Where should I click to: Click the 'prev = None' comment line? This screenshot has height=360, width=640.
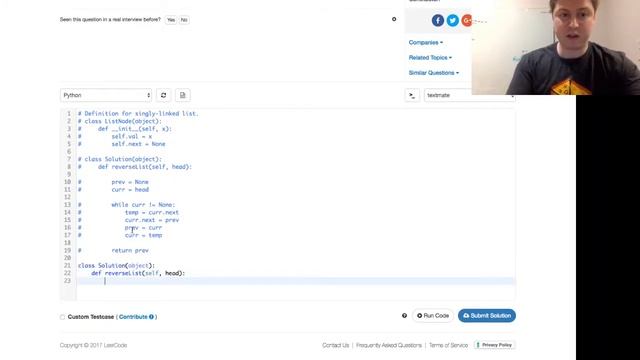click(130, 182)
